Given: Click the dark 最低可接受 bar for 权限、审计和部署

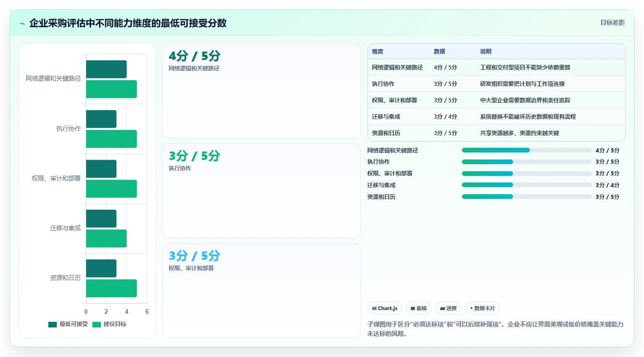Looking at the screenshot, I should [x=101, y=169].
